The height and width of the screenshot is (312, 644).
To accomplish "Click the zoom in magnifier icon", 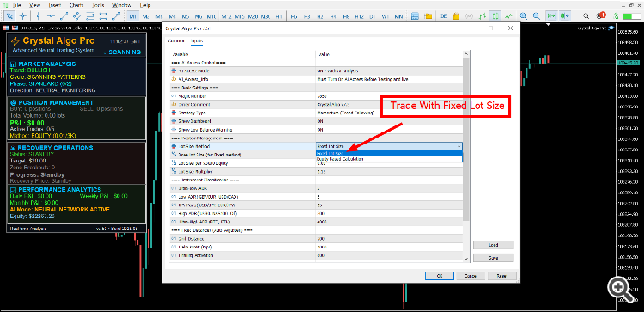I will (x=523, y=16).
